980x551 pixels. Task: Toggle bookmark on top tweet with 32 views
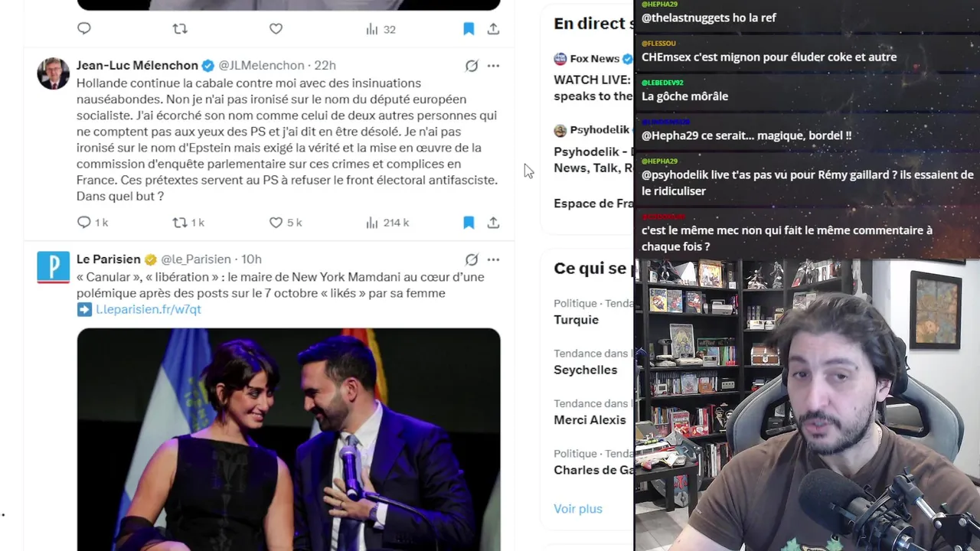(x=469, y=29)
